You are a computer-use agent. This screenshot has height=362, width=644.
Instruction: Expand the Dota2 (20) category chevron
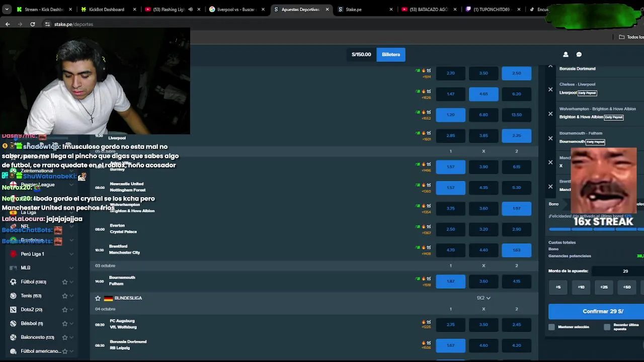point(71,310)
